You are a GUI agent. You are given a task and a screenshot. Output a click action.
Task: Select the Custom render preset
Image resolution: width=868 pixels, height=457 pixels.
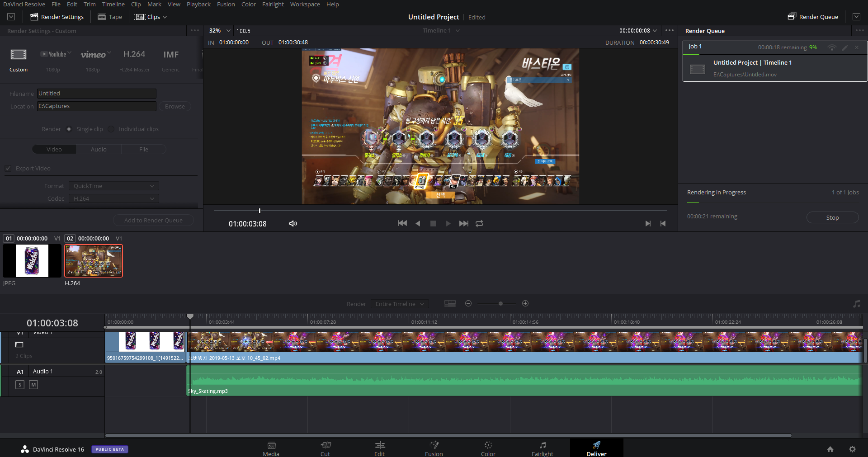click(19, 61)
